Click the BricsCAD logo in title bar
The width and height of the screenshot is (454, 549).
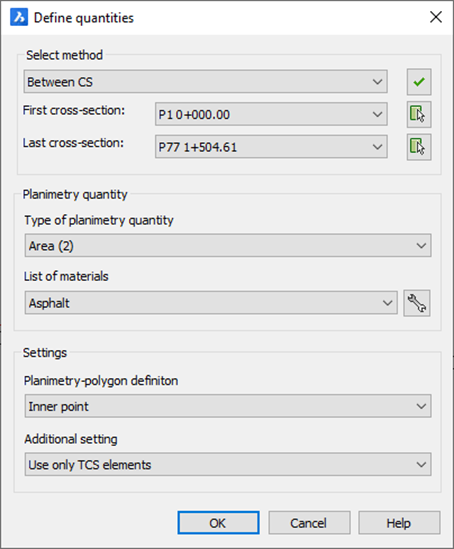pos(19,18)
